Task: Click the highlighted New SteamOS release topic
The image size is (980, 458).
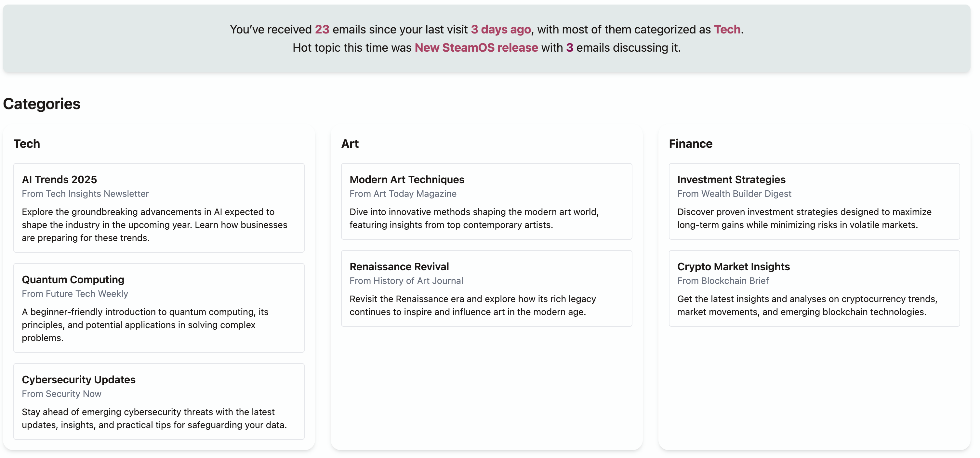Action: (x=476, y=47)
